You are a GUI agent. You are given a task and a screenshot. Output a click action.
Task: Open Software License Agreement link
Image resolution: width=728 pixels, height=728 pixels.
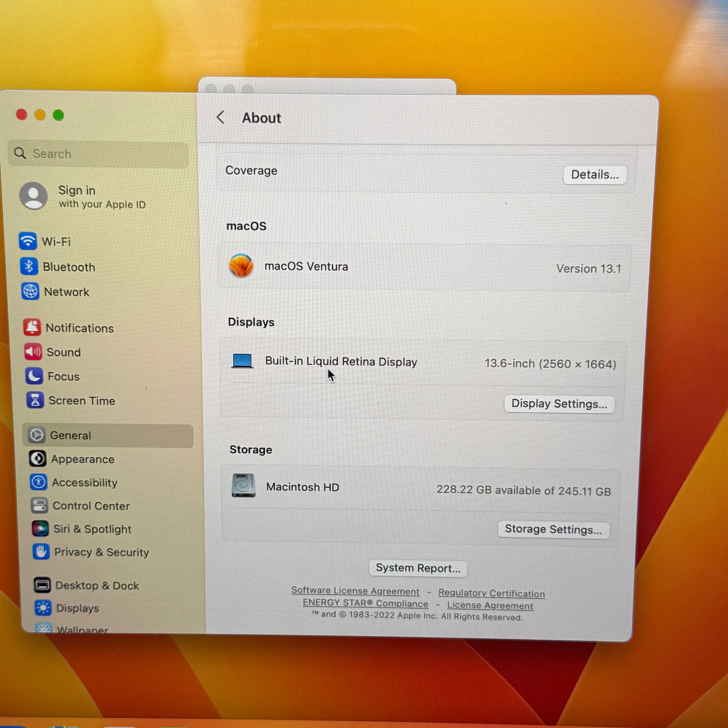click(x=356, y=590)
